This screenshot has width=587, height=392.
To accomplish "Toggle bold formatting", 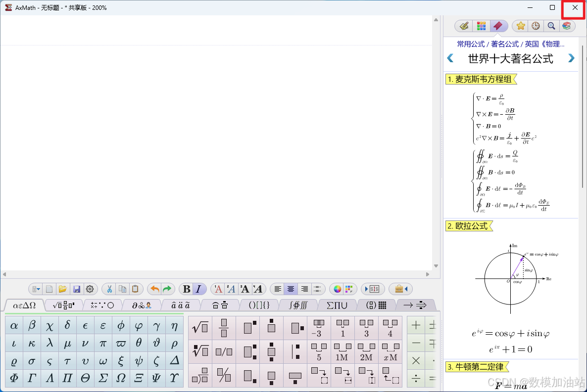I will click(x=187, y=289).
